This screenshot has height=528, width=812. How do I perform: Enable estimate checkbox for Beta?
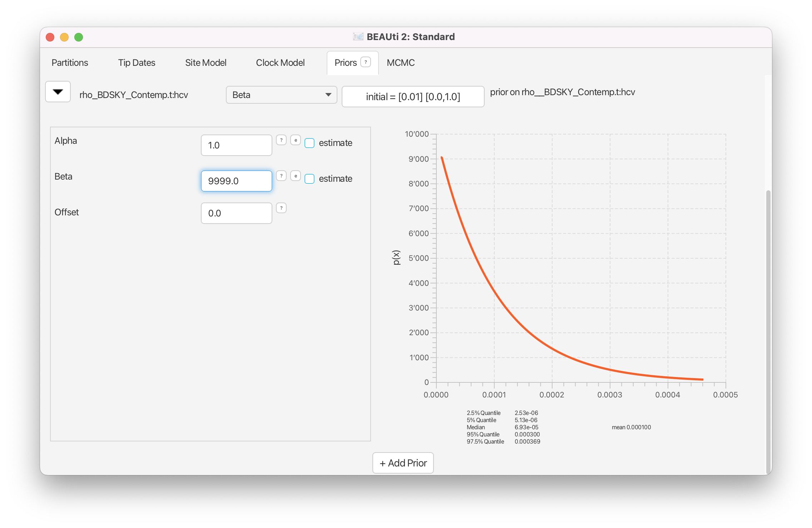(310, 179)
